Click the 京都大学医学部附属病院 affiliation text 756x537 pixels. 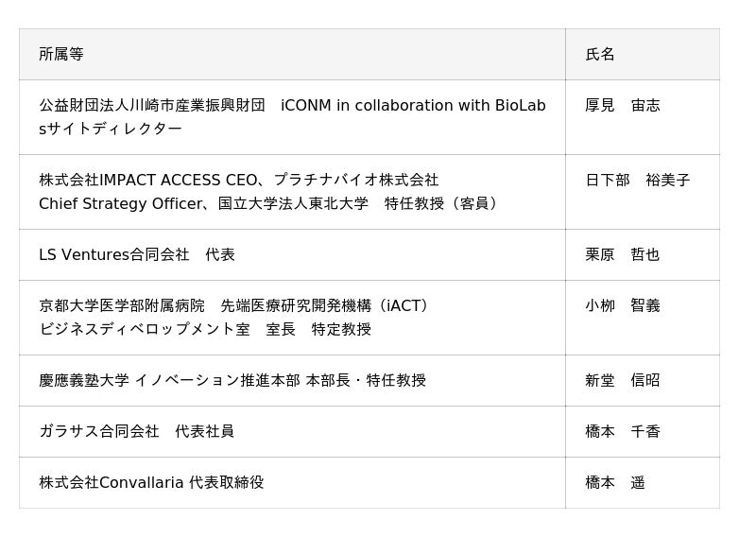[x=122, y=306]
